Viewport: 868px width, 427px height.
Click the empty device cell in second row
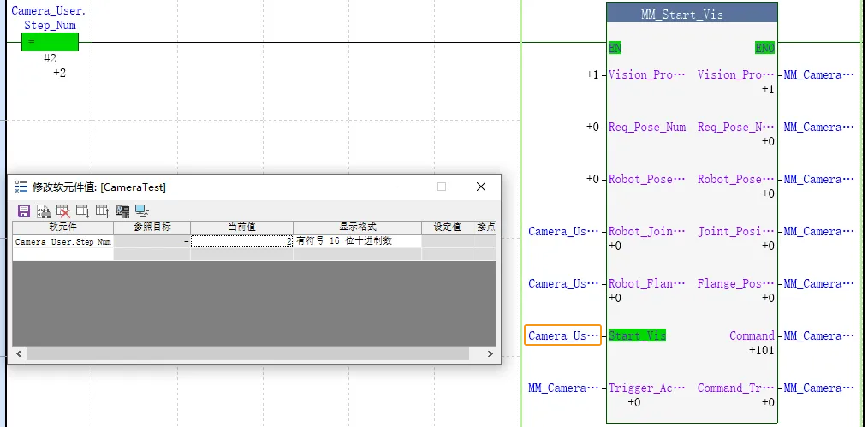click(x=63, y=254)
